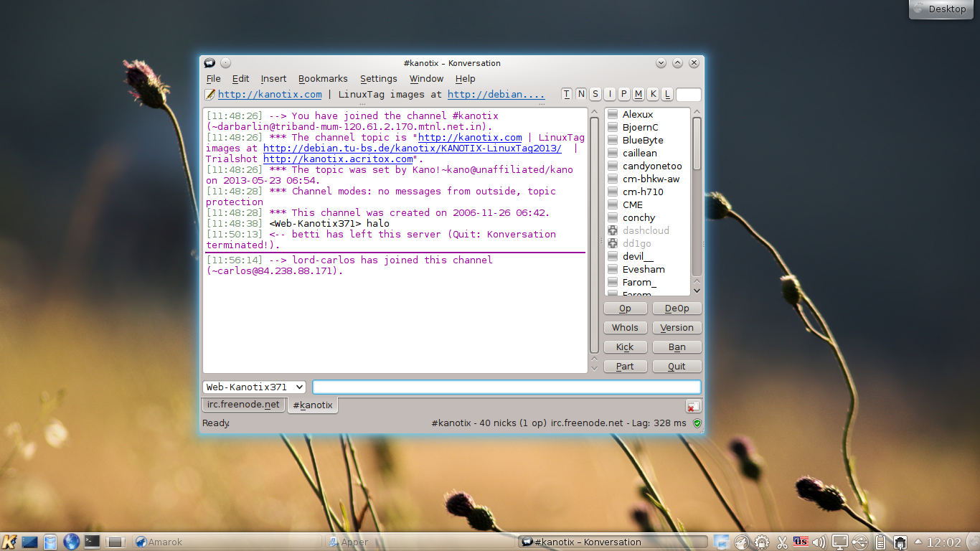Screen dimensions: 980x551
Task: Toggle channel mode S (secret)
Action: [x=595, y=95]
